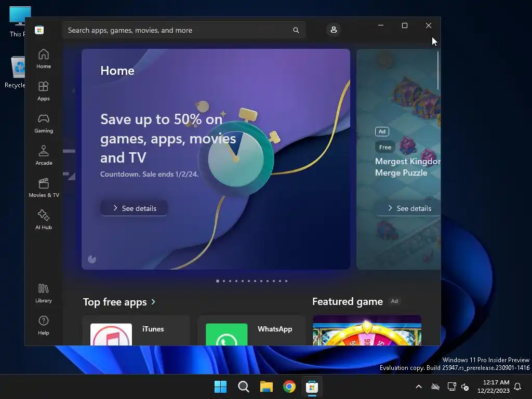Image resolution: width=532 pixels, height=399 pixels.
Task: Expand Top free apps chevron arrow
Action: point(153,302)
